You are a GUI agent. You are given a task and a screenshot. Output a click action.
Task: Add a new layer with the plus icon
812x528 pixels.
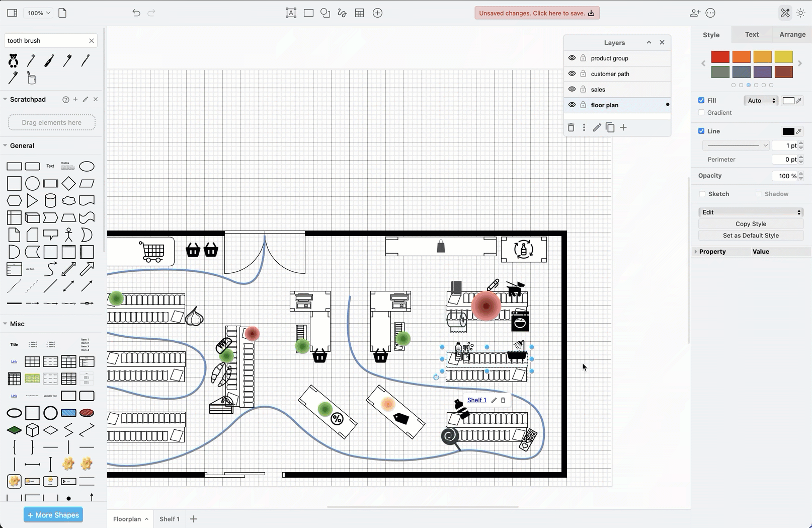coord(623,127)
